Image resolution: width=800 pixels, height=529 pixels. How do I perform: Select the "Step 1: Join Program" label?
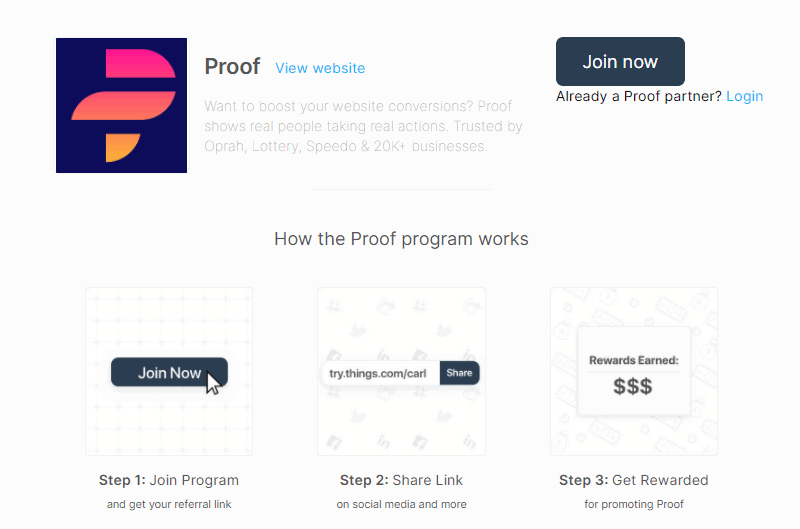(169, 480)
